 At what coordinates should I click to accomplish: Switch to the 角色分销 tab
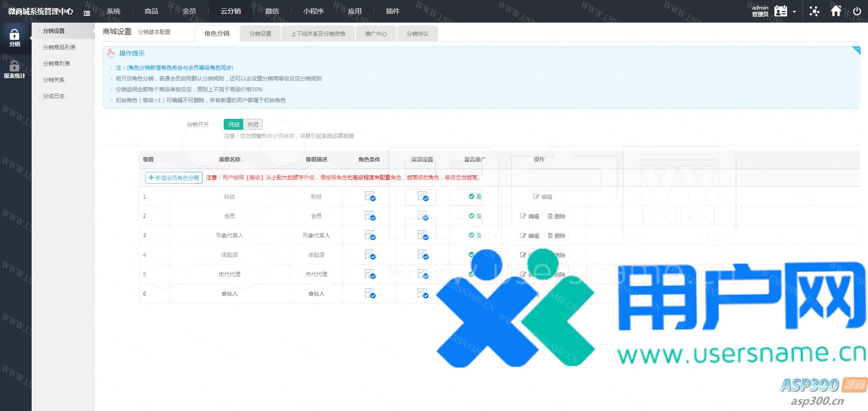[217, 33]
